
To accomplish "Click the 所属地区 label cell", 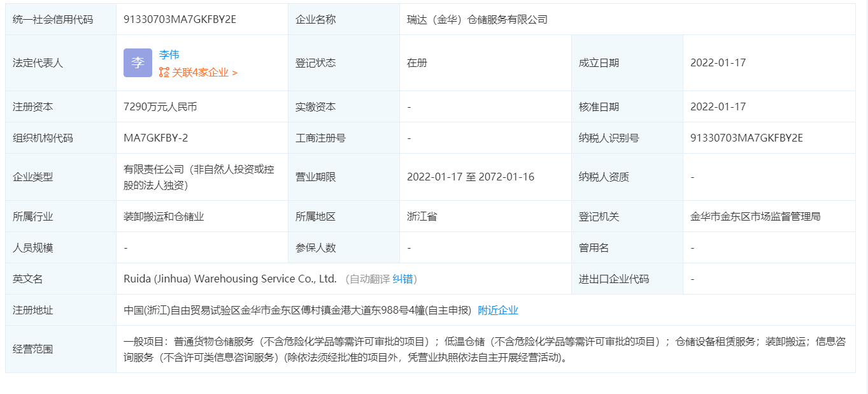I will (344, 216).
